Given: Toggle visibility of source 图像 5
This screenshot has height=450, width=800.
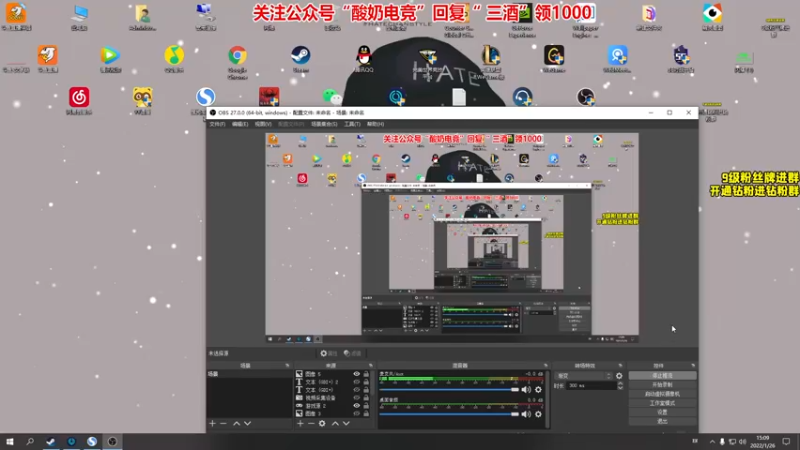Looking at the screenshot, I should pyautogui.click(x=357, y=374).
